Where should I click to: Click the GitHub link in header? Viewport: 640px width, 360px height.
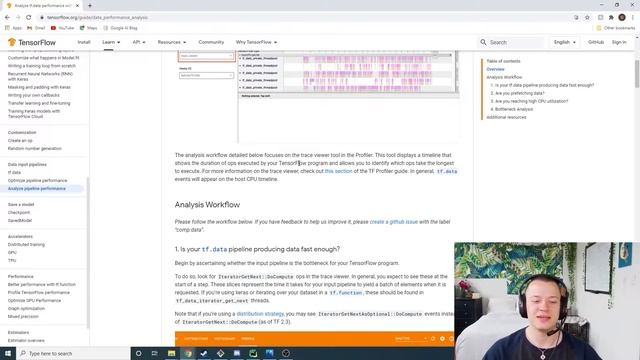click(x=596, y=42)
